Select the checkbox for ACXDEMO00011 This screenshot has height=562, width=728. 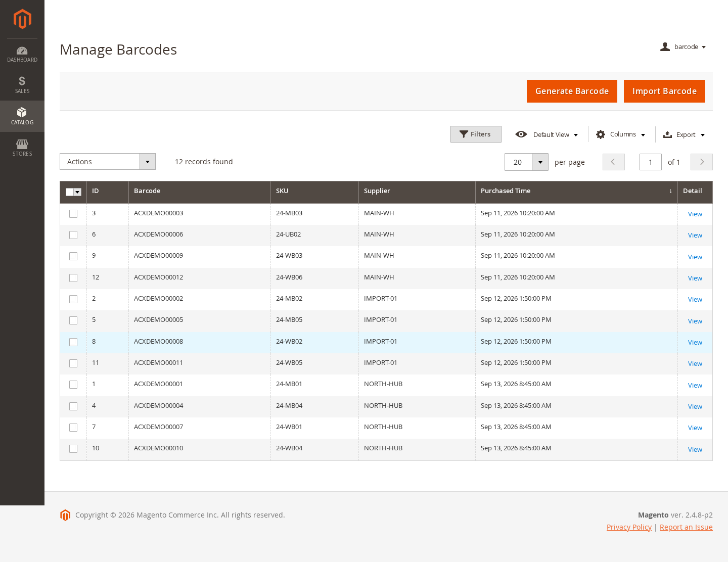pyautogui.click(x=73, y=363)
